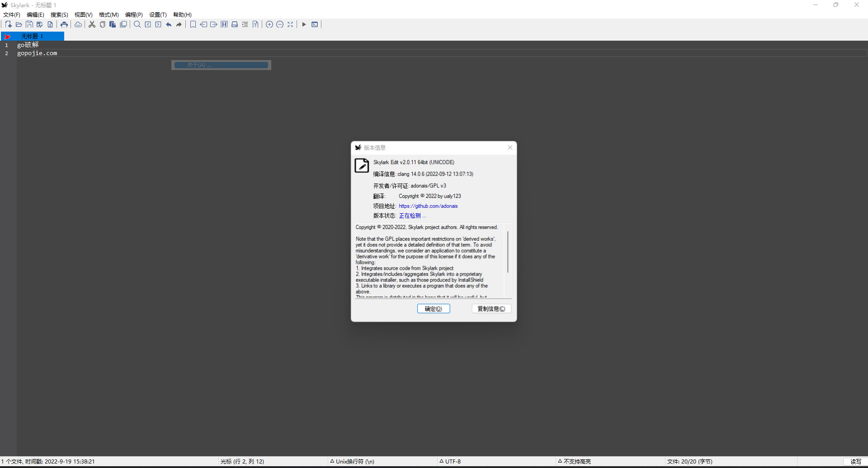The width and height of the screenshot is (868, 468).
Task: Click the 文件: 20/20 (字节) status text
Action: [x=690, y=462]
